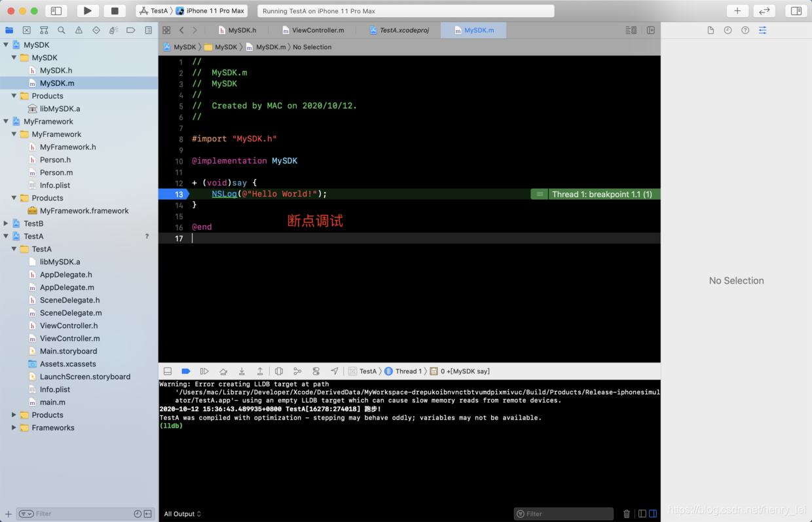The width and height of the screenshot is (812, 522).
Task: Step over current line
Action: click(223, 371)
